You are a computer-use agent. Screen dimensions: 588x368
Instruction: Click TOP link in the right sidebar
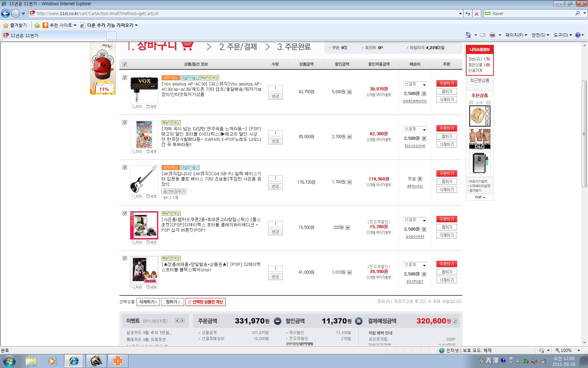point(480,197)
